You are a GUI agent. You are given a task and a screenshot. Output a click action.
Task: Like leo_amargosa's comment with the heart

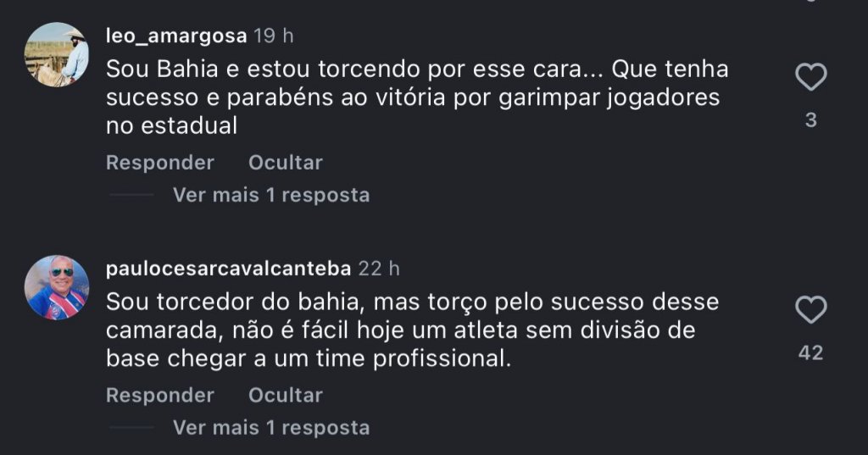click(810, 78)
